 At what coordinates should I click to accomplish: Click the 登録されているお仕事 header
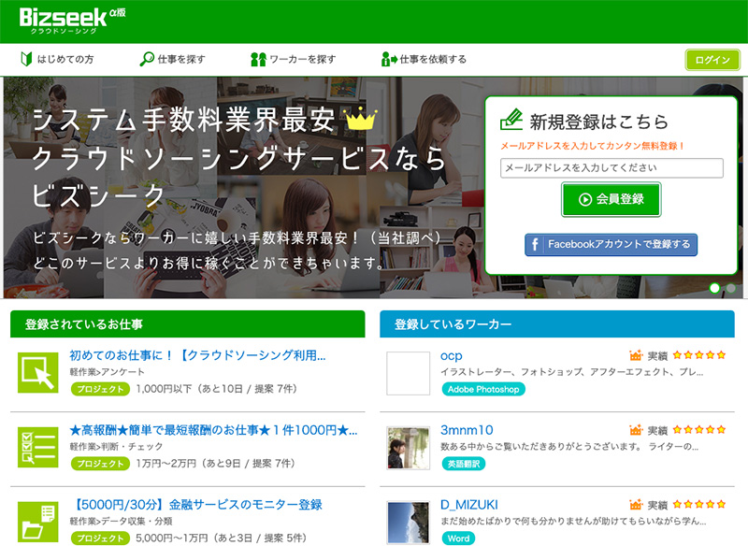(188, 324)
